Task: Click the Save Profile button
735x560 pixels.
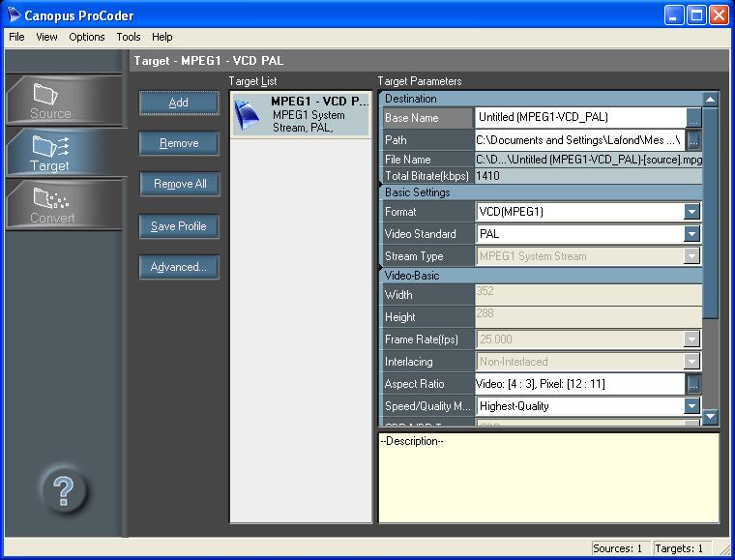Action: 179,227
